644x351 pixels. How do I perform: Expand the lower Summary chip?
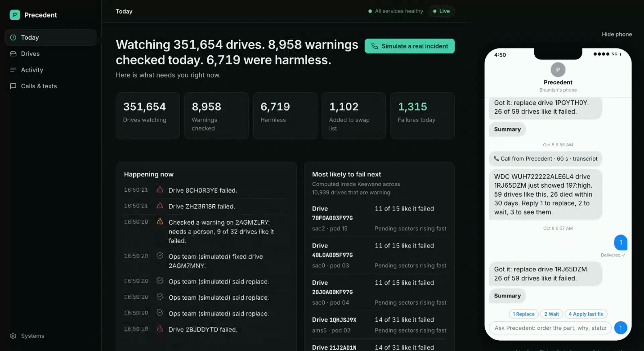[x=507, y=296]
